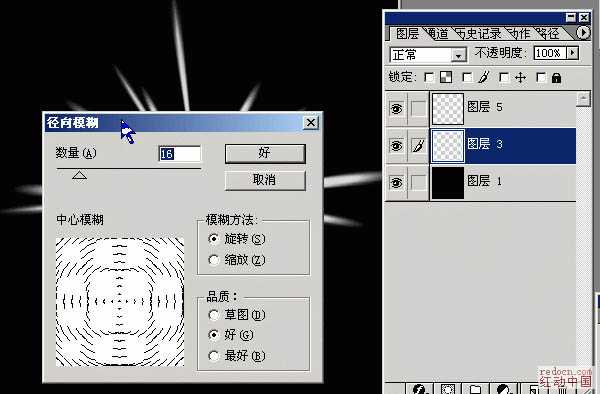Hide 图层 1 with its eye icon
This screenshot has height=394, width=600.
click(396, 182)
